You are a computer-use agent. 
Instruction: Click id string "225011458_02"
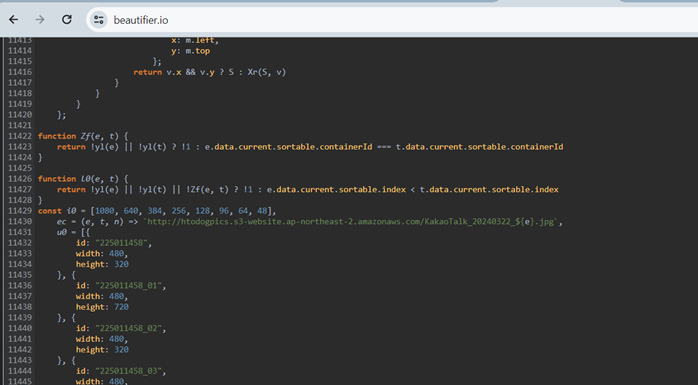click(x=129, y=328)
